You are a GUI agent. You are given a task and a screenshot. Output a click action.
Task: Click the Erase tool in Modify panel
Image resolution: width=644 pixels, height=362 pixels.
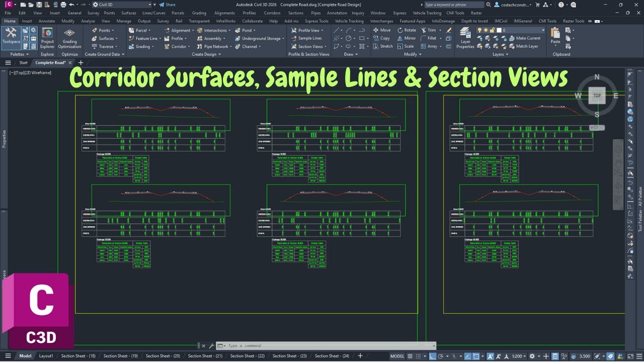(x=449, y=30)
